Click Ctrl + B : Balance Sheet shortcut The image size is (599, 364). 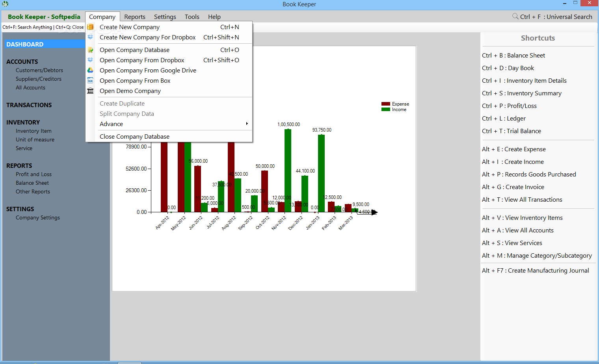coord(513,56)
